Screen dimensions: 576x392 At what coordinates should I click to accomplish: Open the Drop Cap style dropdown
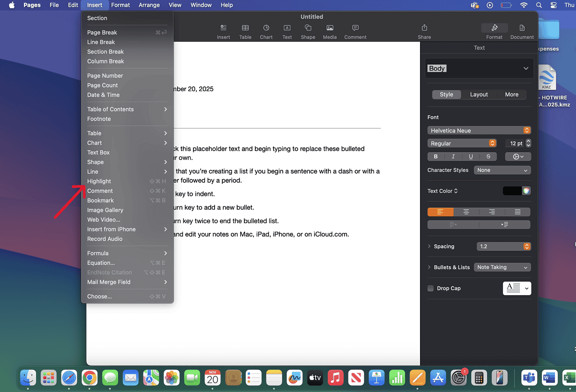(x=517, y=288)
